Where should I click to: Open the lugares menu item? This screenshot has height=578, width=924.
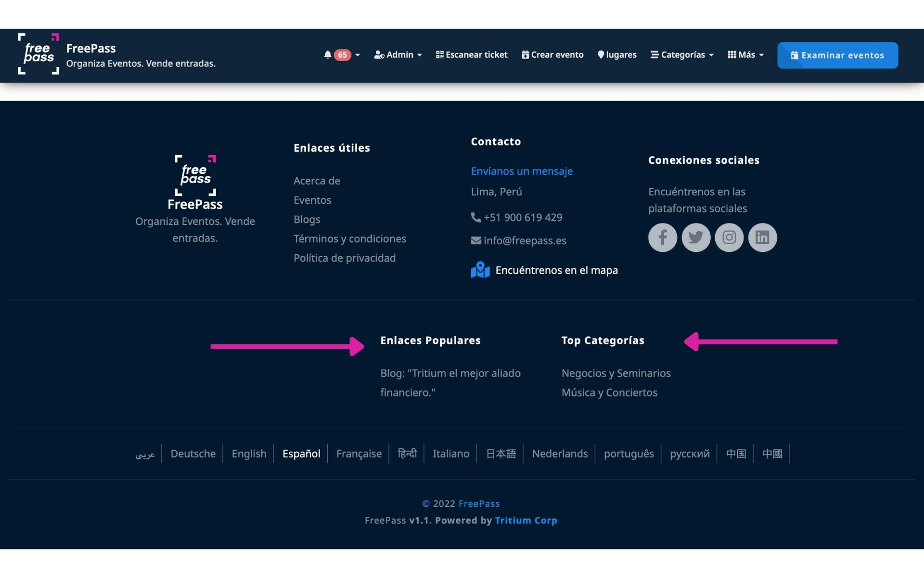click(617, 55)
